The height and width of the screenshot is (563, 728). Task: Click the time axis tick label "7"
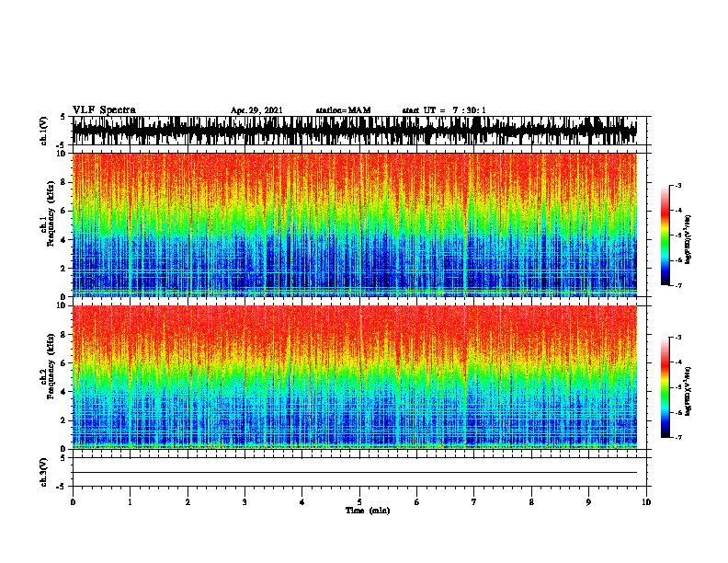(474, 502)
